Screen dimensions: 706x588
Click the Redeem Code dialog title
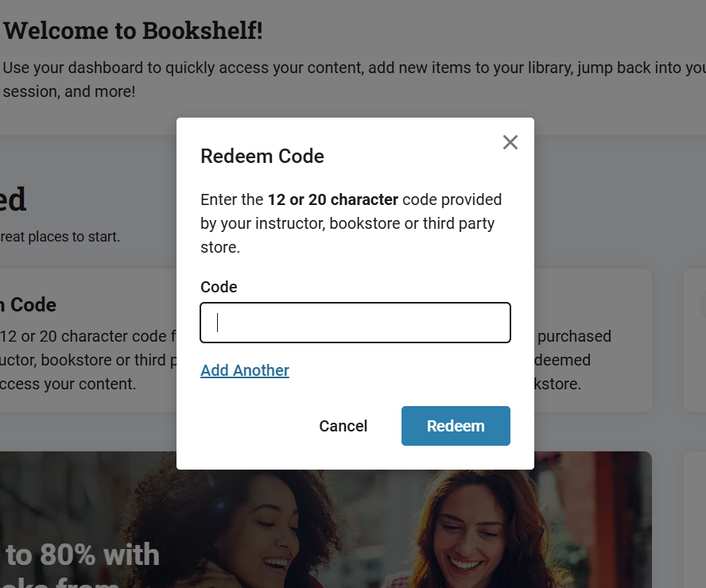pos(262,157)
